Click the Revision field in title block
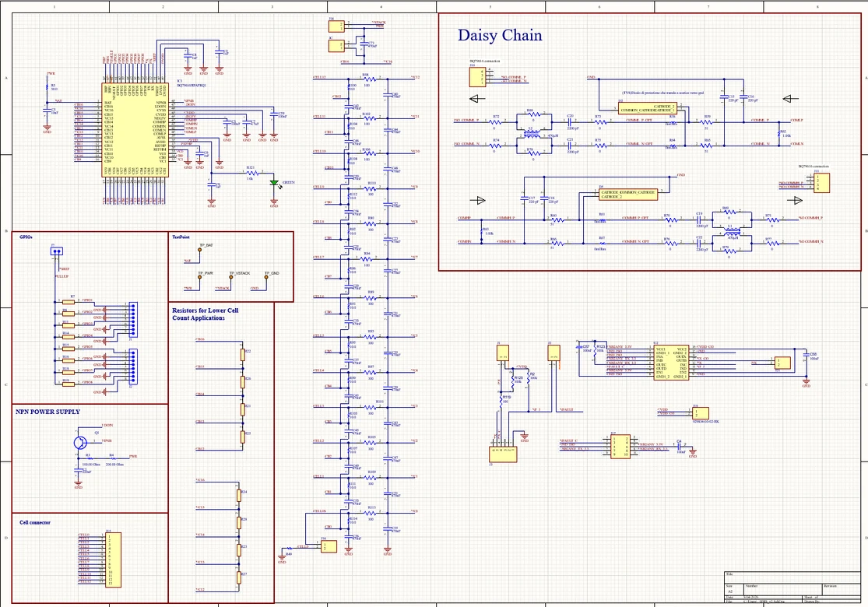This screenshot has width=868, height=607. tap(842, 588)
